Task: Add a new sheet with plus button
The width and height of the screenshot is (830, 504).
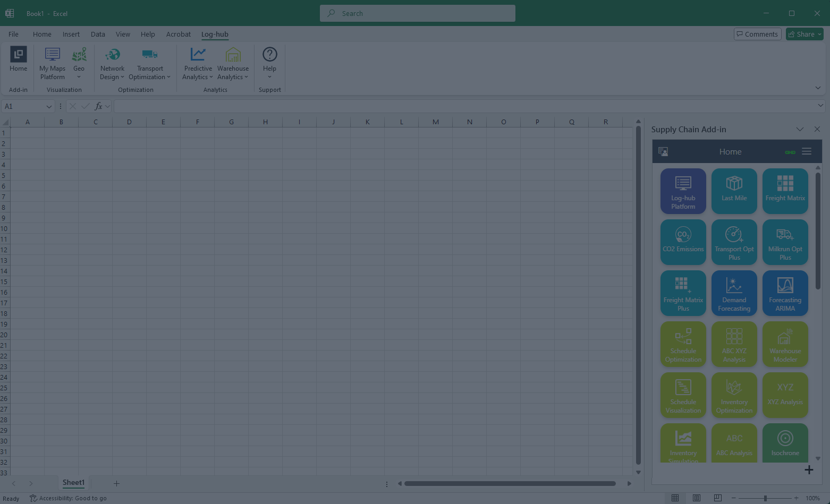Action: [116, 483]
